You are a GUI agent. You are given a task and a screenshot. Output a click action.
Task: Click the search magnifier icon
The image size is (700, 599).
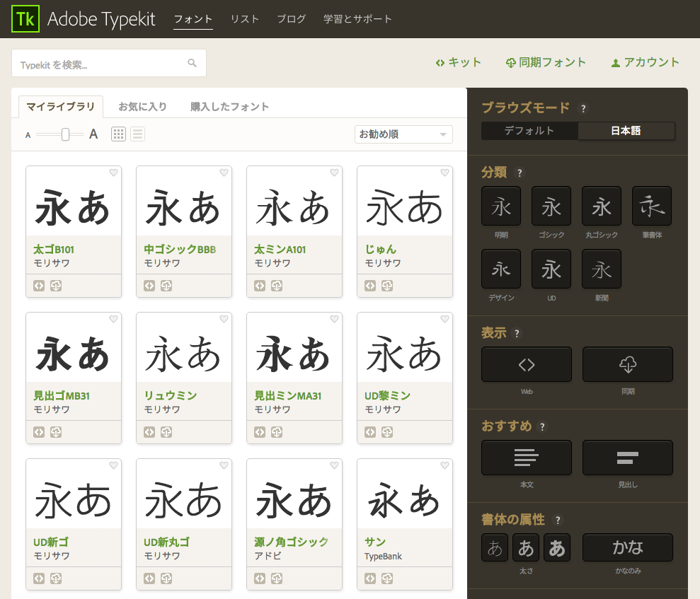tap(192, 63)
